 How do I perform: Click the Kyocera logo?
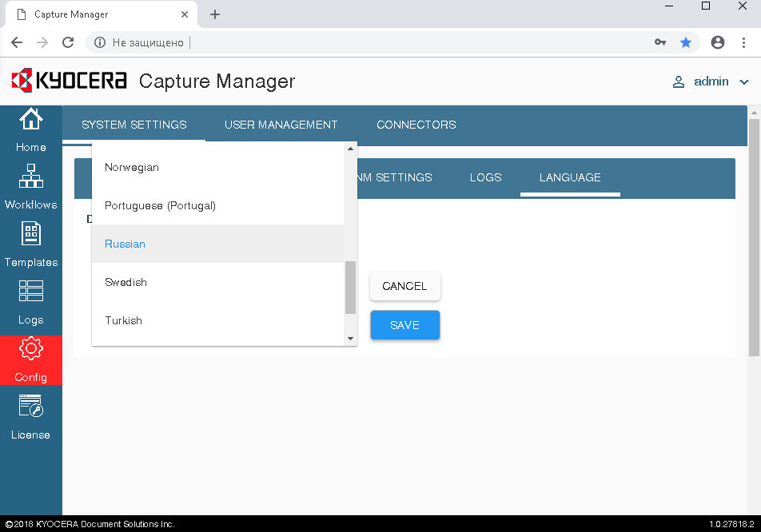pos(69,81)
